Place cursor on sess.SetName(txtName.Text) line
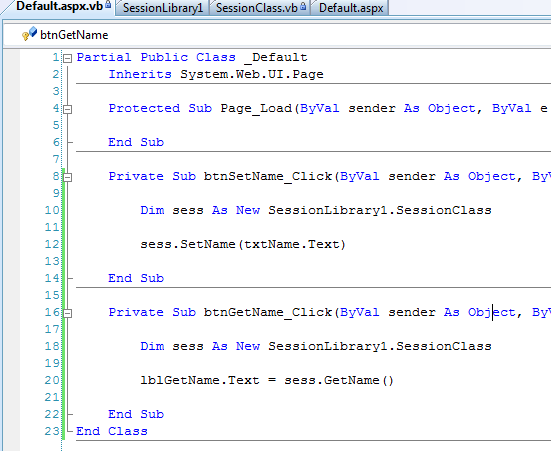Screen dimensions: 551x451 tap(243, 244)
